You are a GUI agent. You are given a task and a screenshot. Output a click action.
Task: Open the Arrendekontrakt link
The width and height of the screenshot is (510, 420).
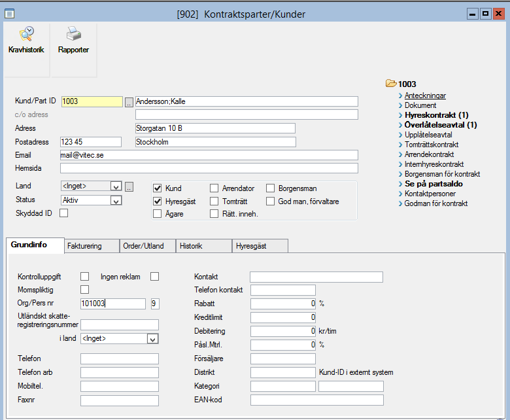point(430,154)
